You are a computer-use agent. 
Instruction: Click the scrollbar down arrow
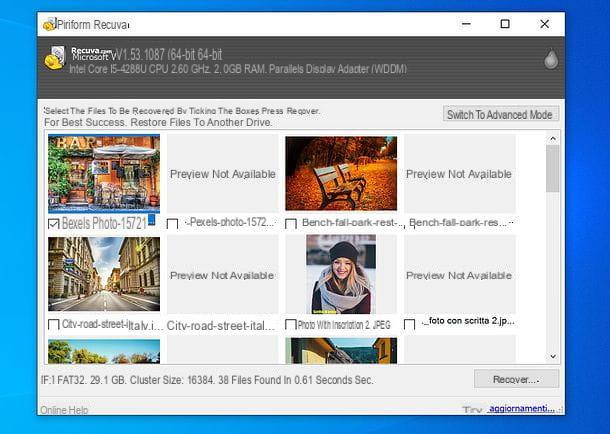(553, 356)
